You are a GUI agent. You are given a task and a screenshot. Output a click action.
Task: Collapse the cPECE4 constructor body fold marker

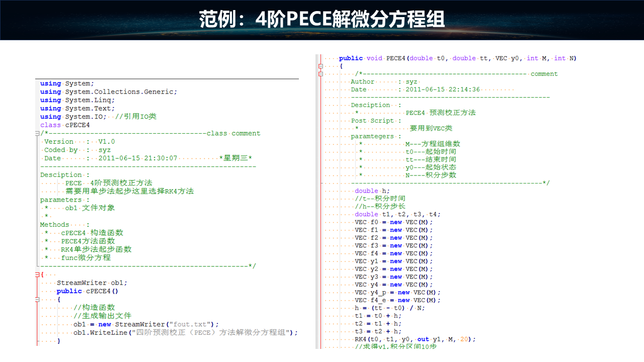coord(37,299)
